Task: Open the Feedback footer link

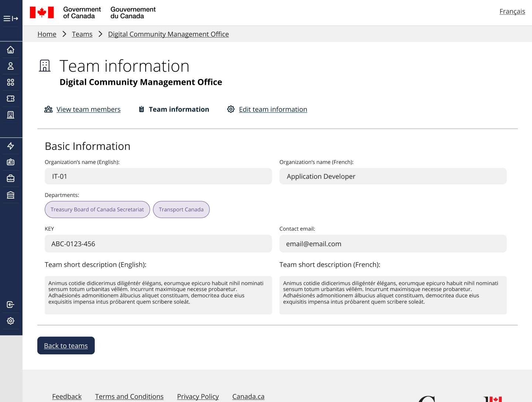Action: point(67,396)
